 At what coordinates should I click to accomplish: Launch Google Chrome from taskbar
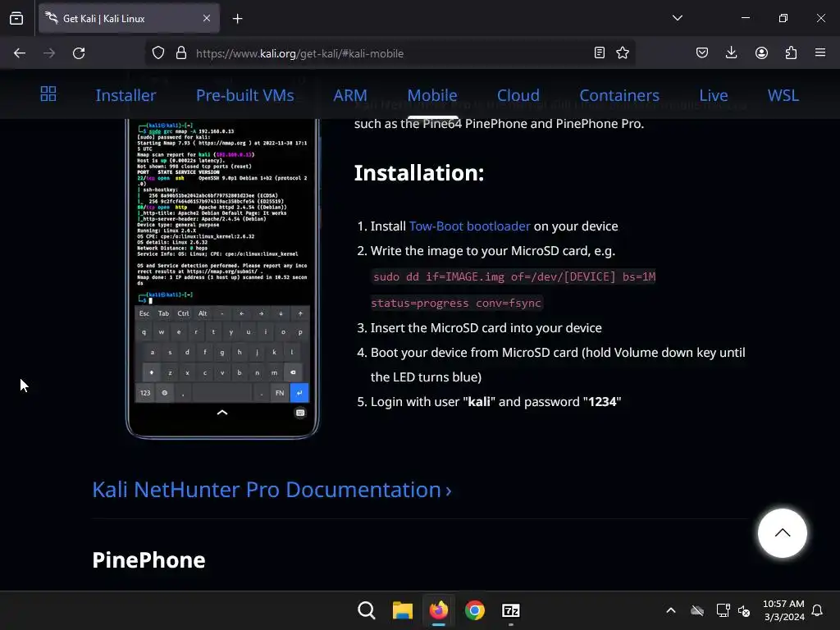(475, 610)
